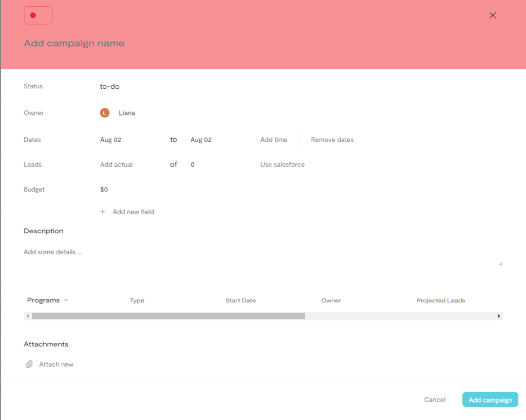Image resolution: width=526 pixels, height=420 pixels.
Task: Click Remove dates link
Action: click(x=332, y=140)
